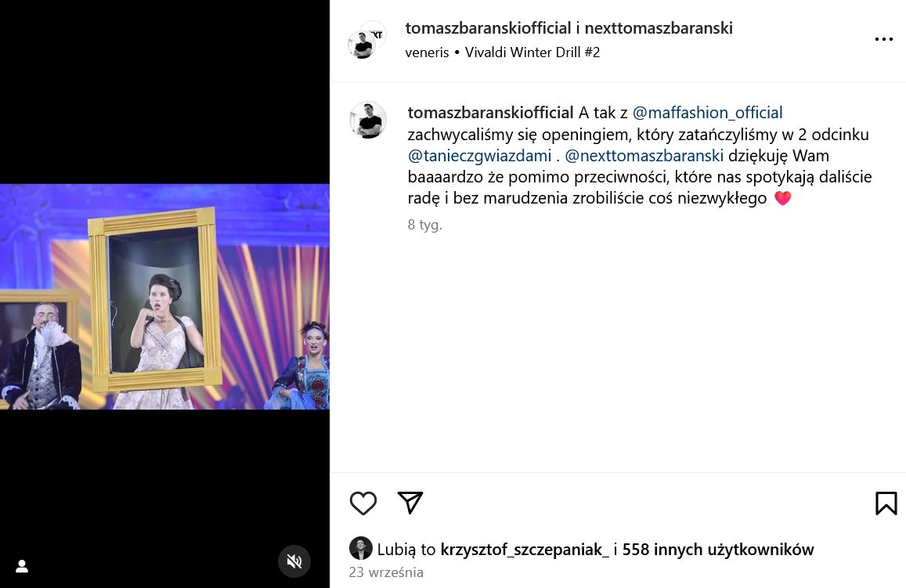Open krzysztof_szczepaniak_ profile from the likes line
The width and height of the screenshot is (906, 588).
click(525, 550)
